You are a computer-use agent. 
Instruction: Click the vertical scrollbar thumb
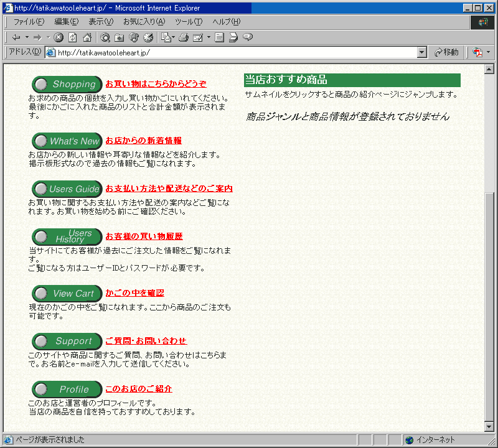coord(489,306)
